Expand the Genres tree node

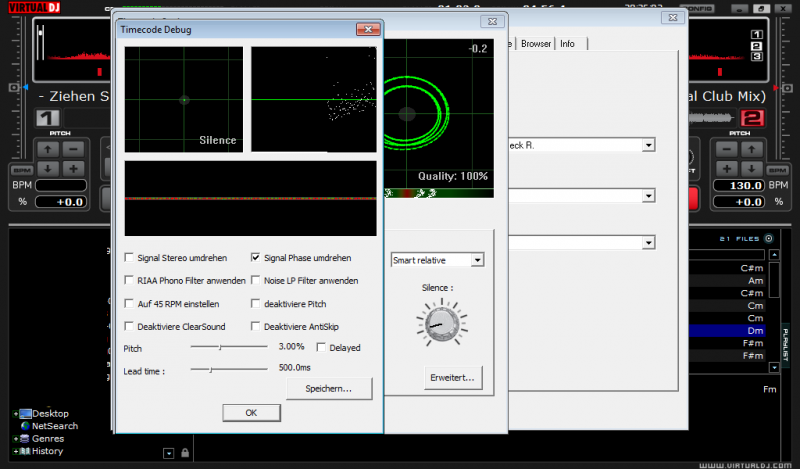(x=16, y=438)
